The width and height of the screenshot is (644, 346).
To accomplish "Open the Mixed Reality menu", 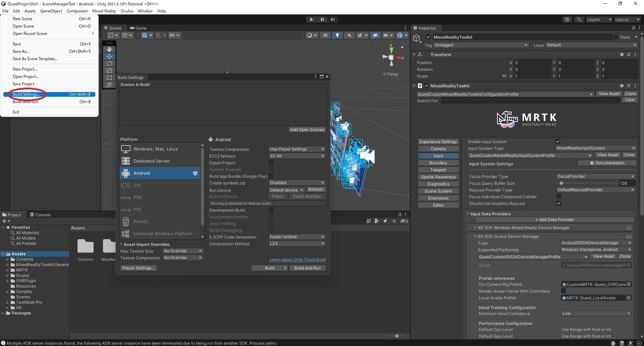I will coord(104,11).
